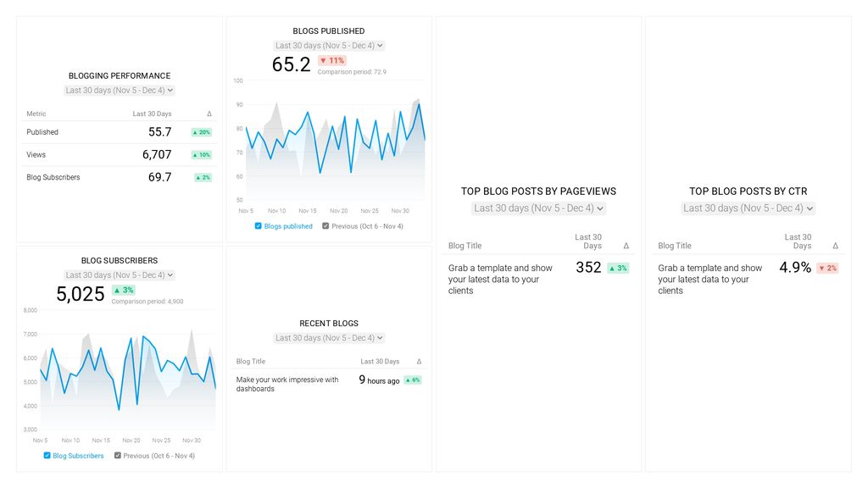Open the Last 30 days dropdown on Recent Blogs
The image size is (868, 488).
click(328, 337)
